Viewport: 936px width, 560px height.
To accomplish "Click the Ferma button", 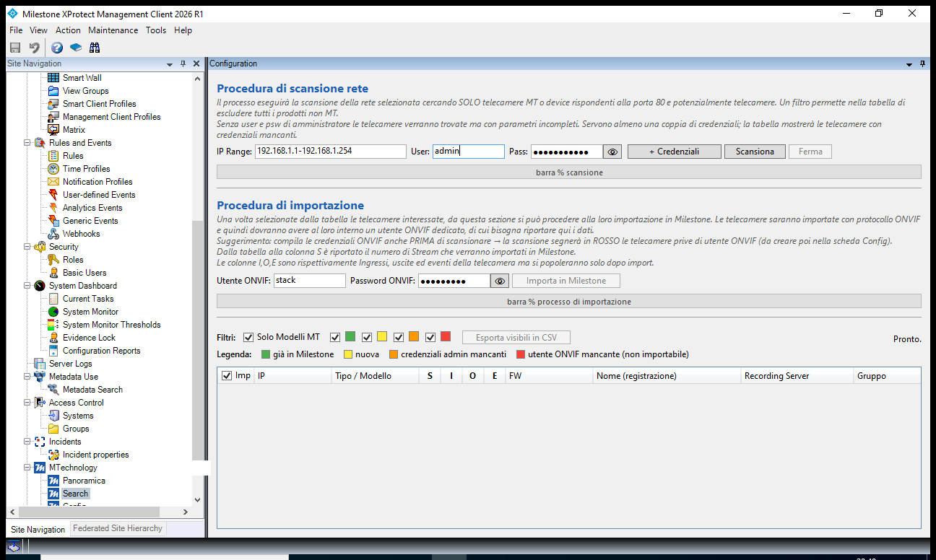I will [x=810, y=152].
